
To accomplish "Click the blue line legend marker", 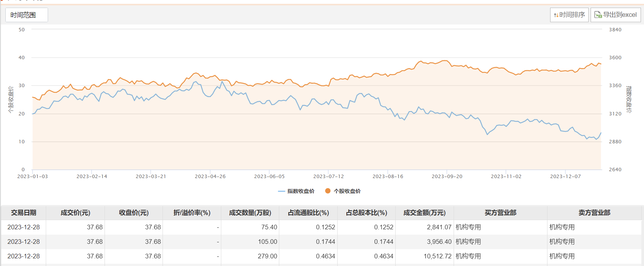I will point(282,191).
